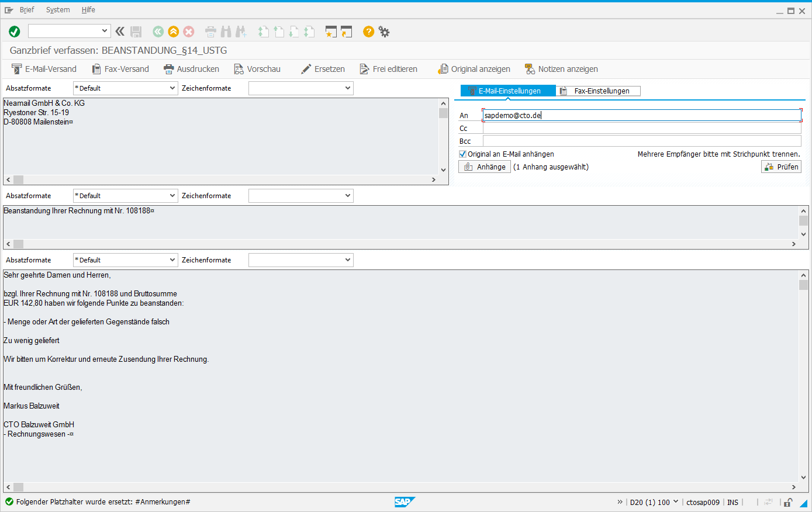Click the customize layout gear icon
812x512 pixels.
[384, 32]
